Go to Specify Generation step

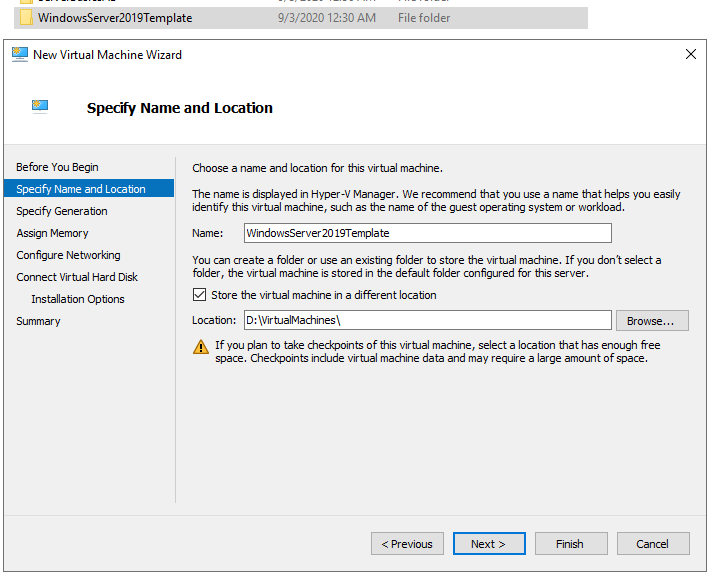tap(62, 211)
